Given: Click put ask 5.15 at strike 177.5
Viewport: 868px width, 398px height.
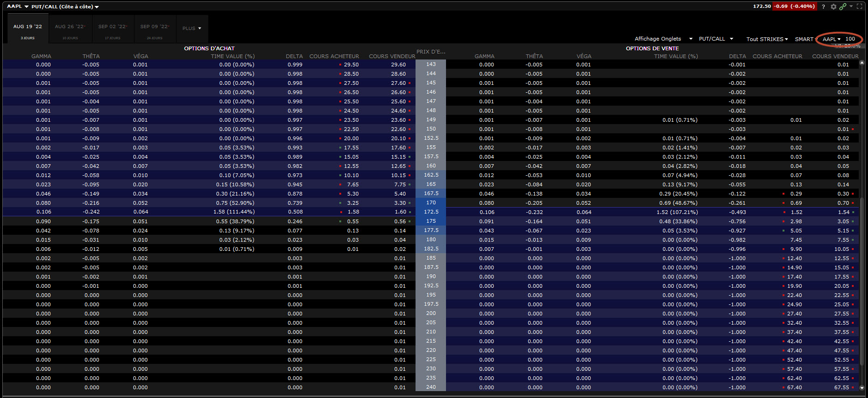Looking at the screenshot, I should pos(844,231).
